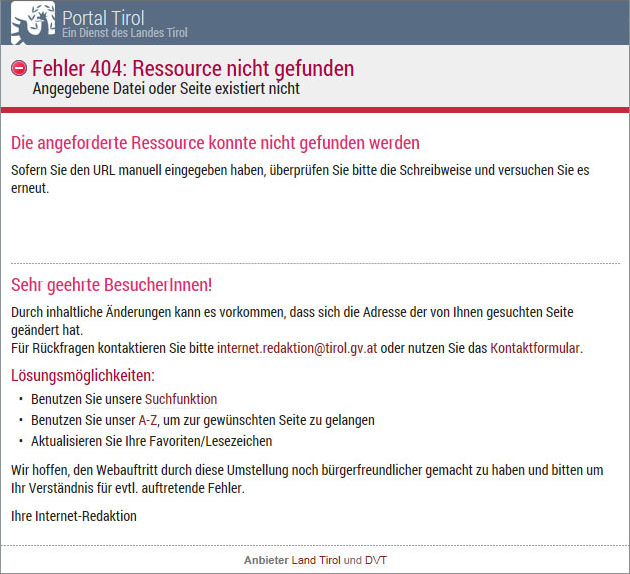
Task: Click 'Angegebene Datei oder Seite existiert nicht'
Action: [166, 89]
